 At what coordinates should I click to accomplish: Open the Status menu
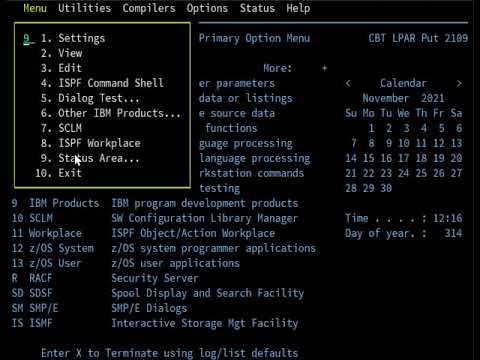pos(257,8)
